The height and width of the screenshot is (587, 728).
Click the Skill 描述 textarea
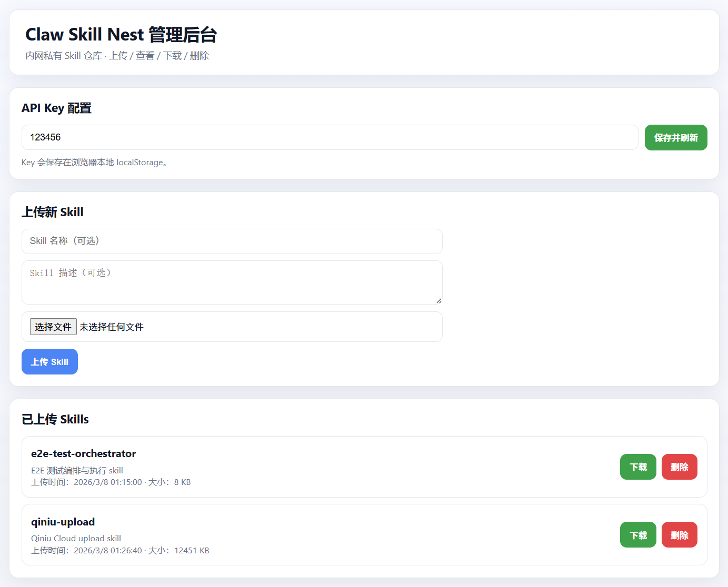[232, 282]
